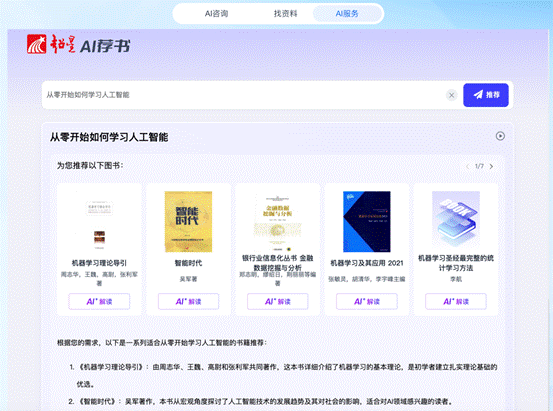Click the Chaoxing logo icon
This screenshot has width=553, height=411.
tap(37, 44)
